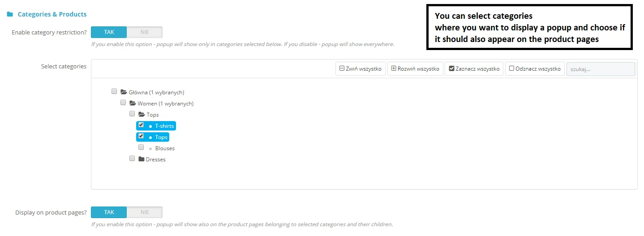This screenshot has height=236, width=644.
Task: Click the Categories & Products folder icon
Action: pyautogui.click(x=10, y=14)
